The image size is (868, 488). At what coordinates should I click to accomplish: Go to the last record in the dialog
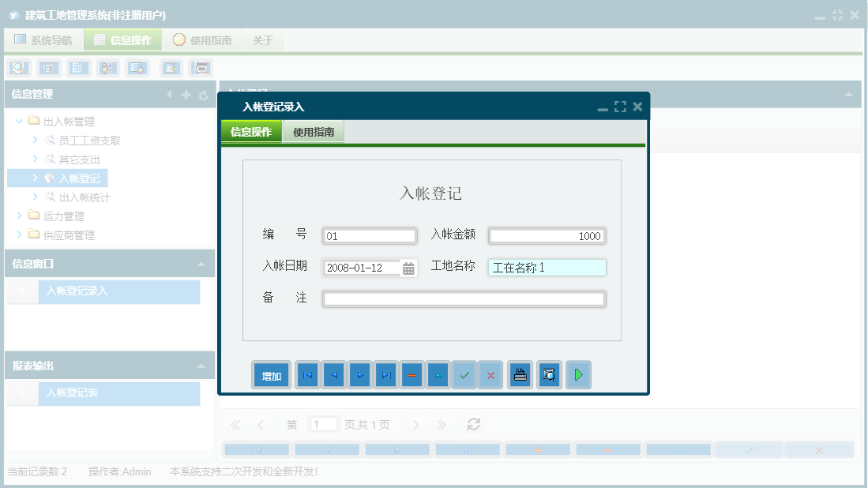pos(385,375)
